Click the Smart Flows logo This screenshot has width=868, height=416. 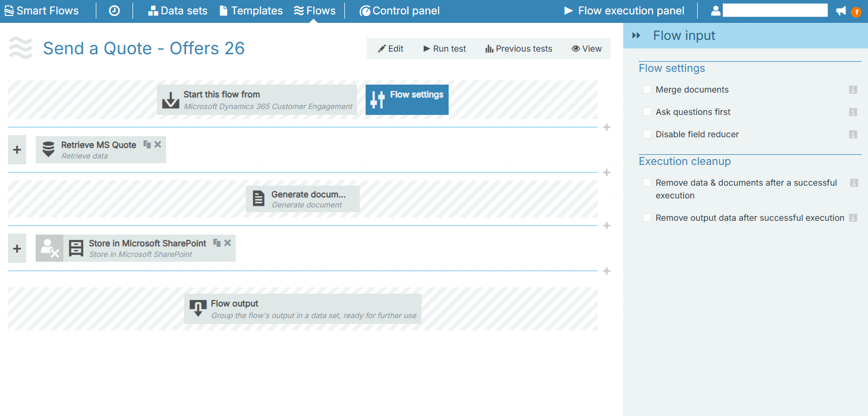click(42, 11)
